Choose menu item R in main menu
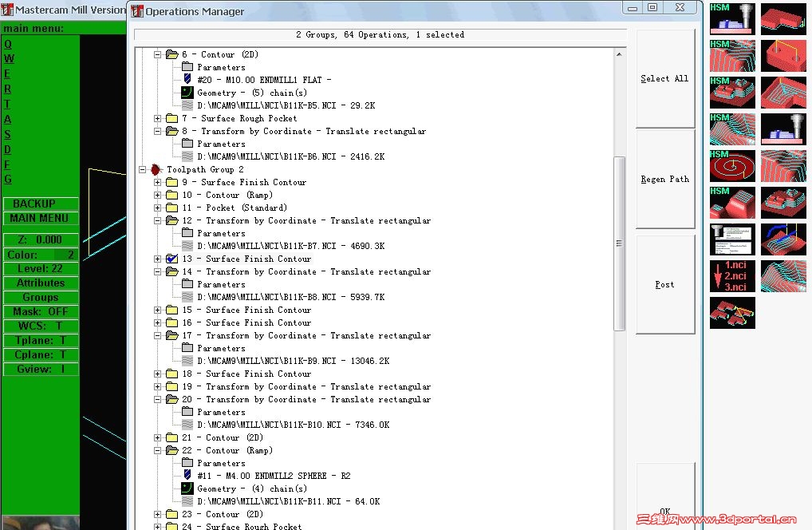This screenshot has width=812, height=530. (8, 89)
